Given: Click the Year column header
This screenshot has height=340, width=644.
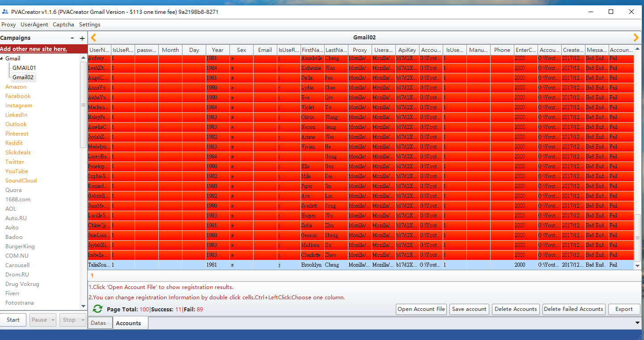Looking at the screenshot, I should pyautogui.click(x=218, y=50).
